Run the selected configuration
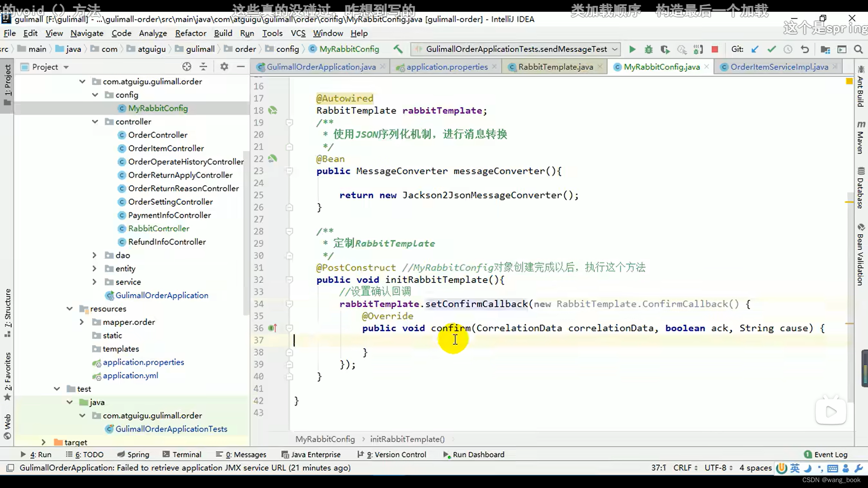This screenshot has height=488, width=868. 632,49
